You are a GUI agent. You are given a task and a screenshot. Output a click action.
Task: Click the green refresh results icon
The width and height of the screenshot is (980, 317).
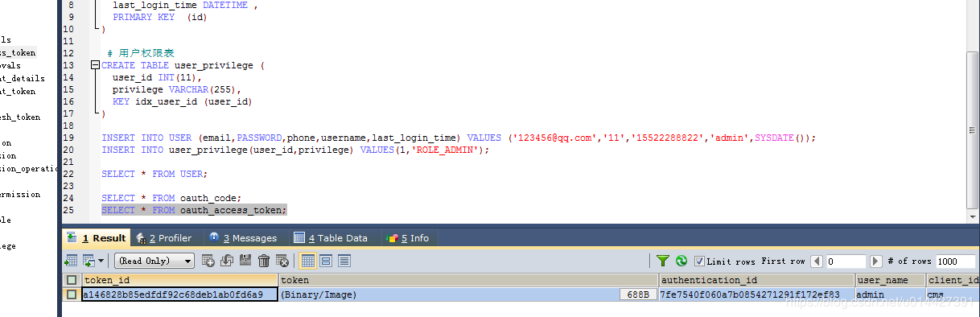point(681,261)
